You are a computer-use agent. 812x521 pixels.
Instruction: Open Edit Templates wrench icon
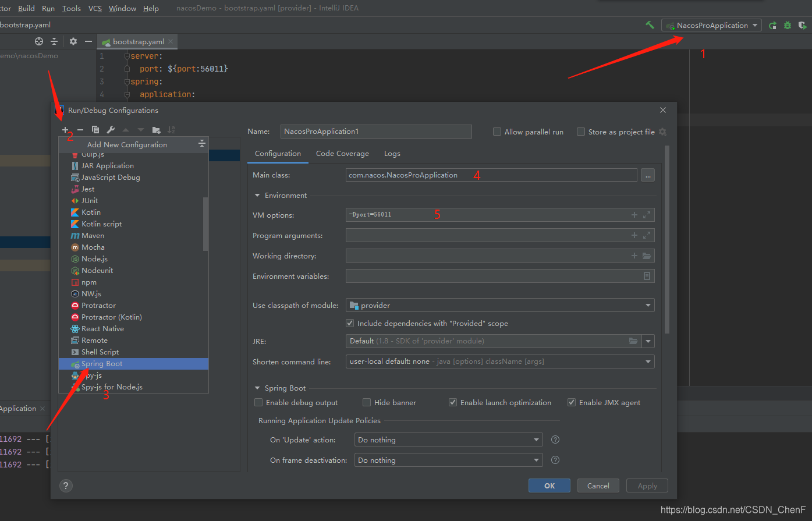[x=111, y=130]
